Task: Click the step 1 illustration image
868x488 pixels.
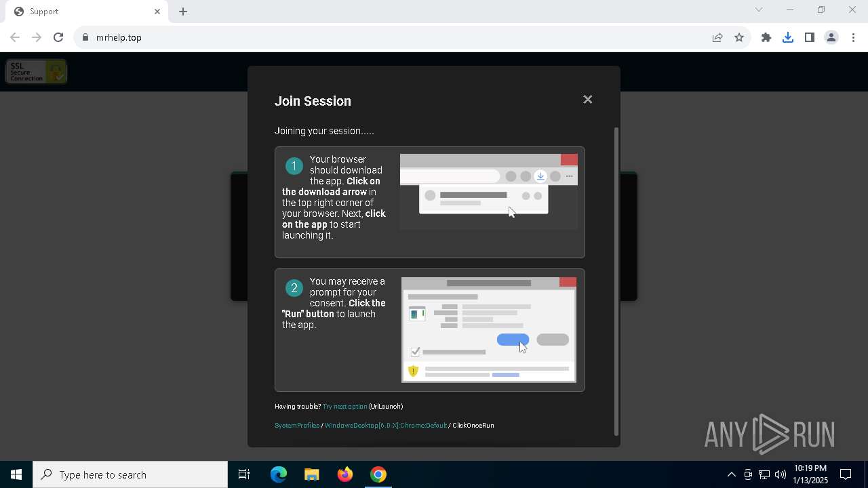Action: pyautogui.click(x=489, y=192)
